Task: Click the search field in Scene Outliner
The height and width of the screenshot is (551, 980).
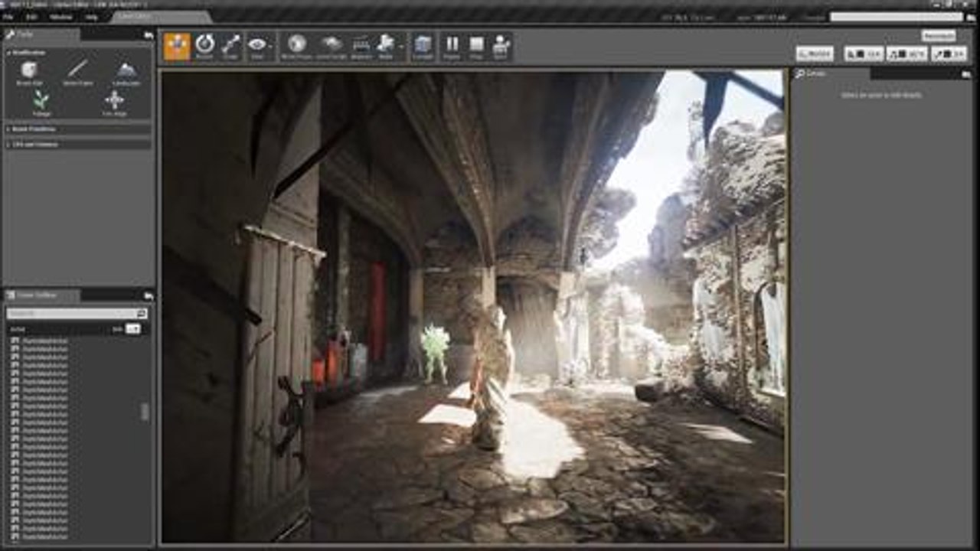Action: click(x=77, y=313)
